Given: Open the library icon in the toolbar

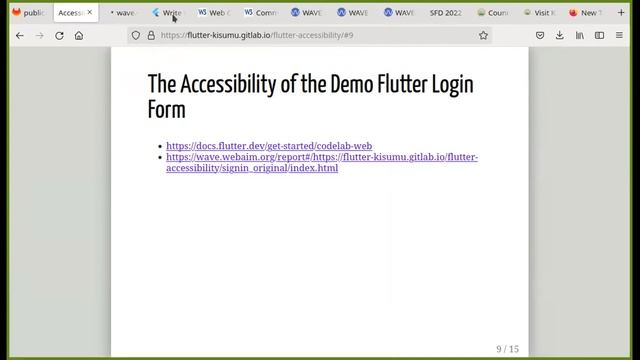Looking at the screenshot, I should click(580, 36).
